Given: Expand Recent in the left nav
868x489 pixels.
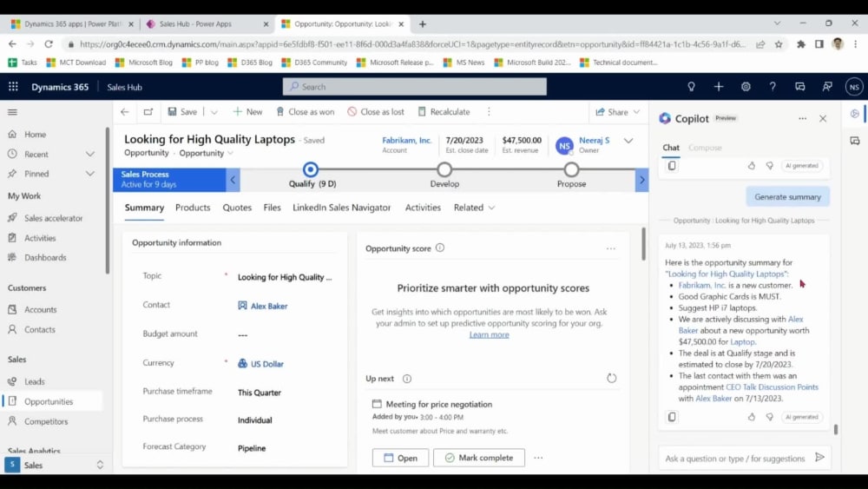Looking at the screenshot, I should coord(89,154).
